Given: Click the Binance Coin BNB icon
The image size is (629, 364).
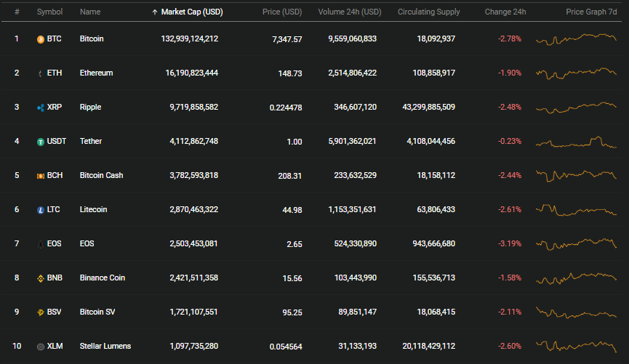Looking at the screenshot, I should pos(41,278).
